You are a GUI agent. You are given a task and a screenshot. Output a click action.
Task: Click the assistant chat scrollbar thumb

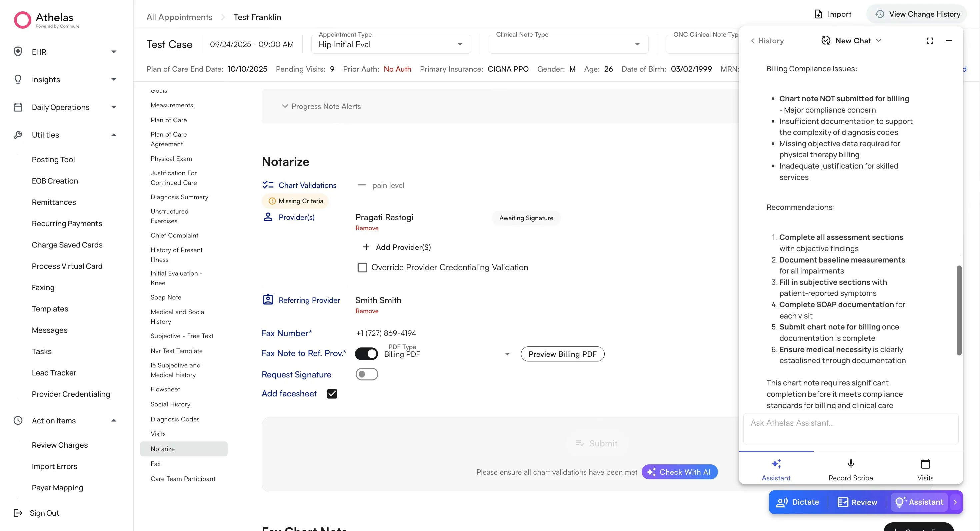tap(959, 310)
